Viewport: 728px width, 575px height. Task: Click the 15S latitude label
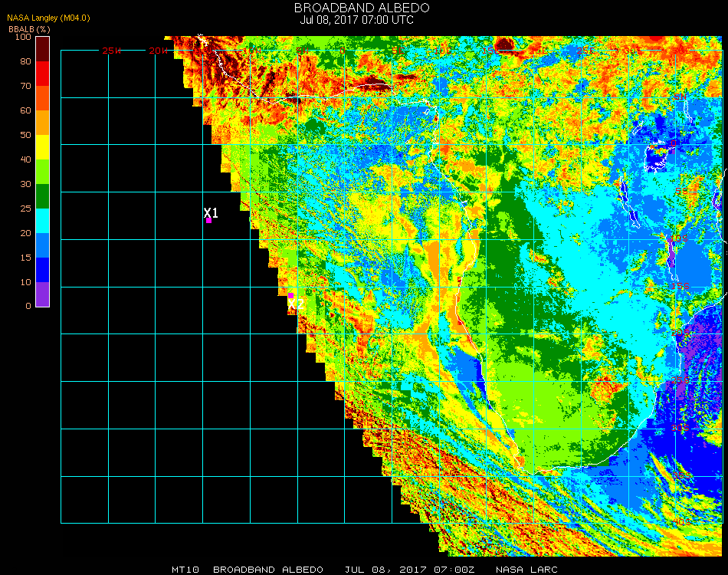679,286
